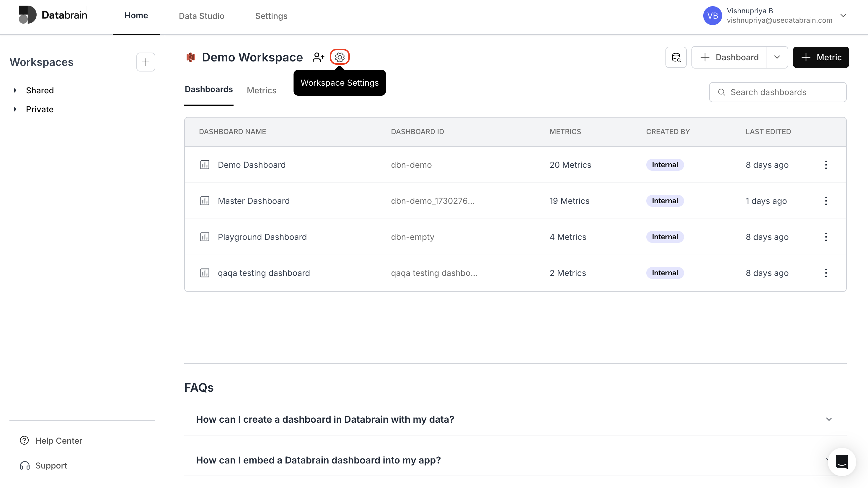Open the Dashboard button dropdown arrow
Image resolution: width=868 pixels, height=488 pixels.
click(777, 57)
